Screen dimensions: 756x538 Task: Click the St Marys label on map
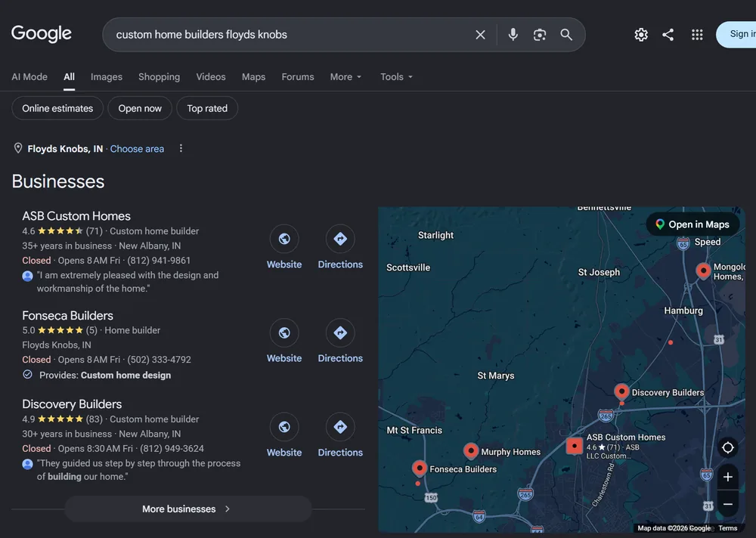pos(496,376)
